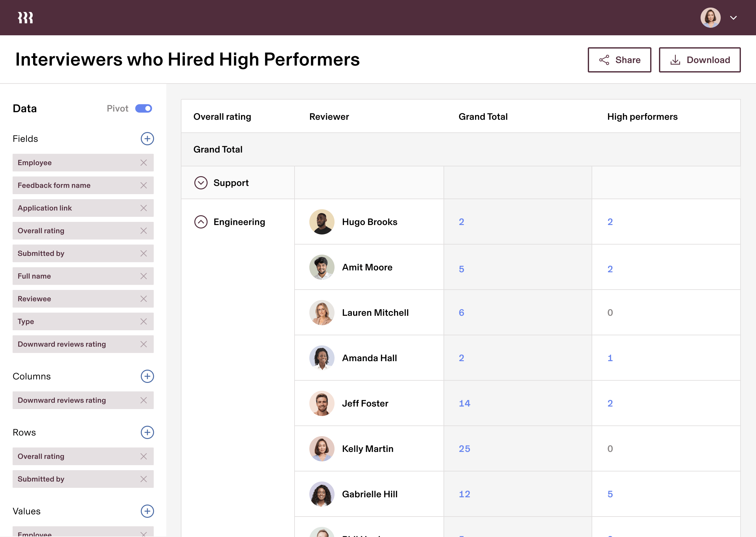
Task: Open Gabrielle Hill's high performers count 5
Action: pos(610,494)
